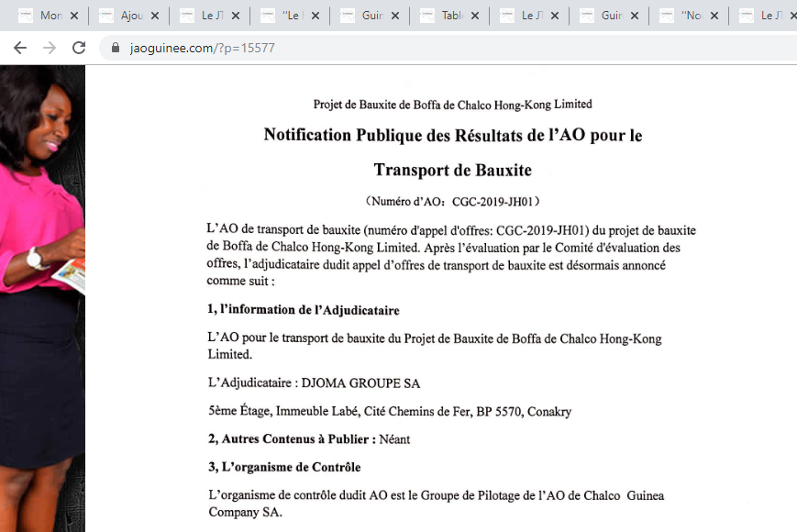
Task: Click the heading "2, Autres Contenus à Publier"
Action: click(293, 439)
